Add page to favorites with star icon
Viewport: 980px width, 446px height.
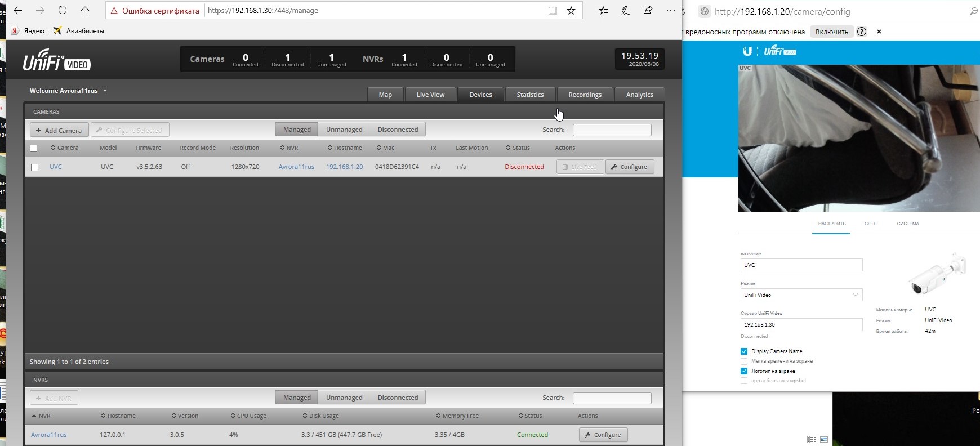(571, 11)
